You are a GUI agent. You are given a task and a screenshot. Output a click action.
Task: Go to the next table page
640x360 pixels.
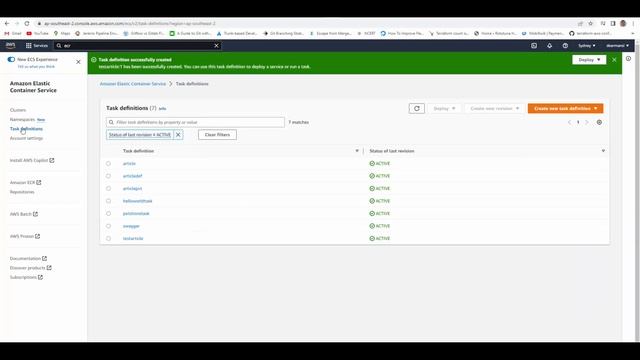pos(587,122)
